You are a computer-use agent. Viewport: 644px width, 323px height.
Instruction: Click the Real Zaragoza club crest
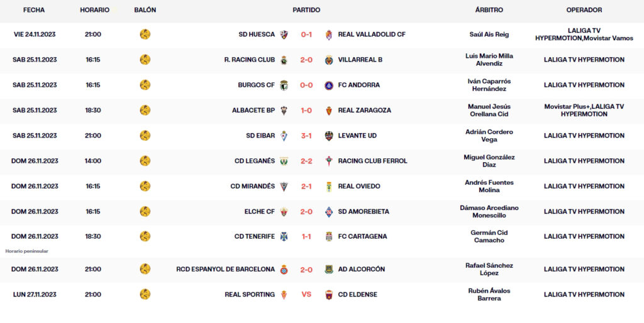point(328,111)
